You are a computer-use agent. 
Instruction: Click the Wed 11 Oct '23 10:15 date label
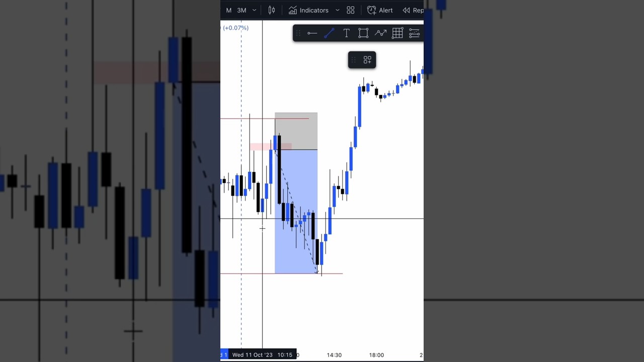pyautogui.click(x=262, y=355)
